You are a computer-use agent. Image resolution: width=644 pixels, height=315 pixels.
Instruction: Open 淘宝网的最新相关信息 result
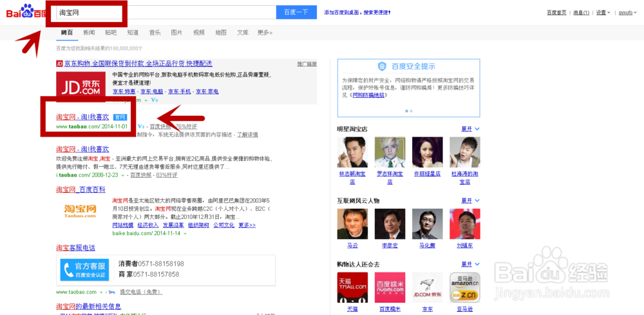coord(89,307)
